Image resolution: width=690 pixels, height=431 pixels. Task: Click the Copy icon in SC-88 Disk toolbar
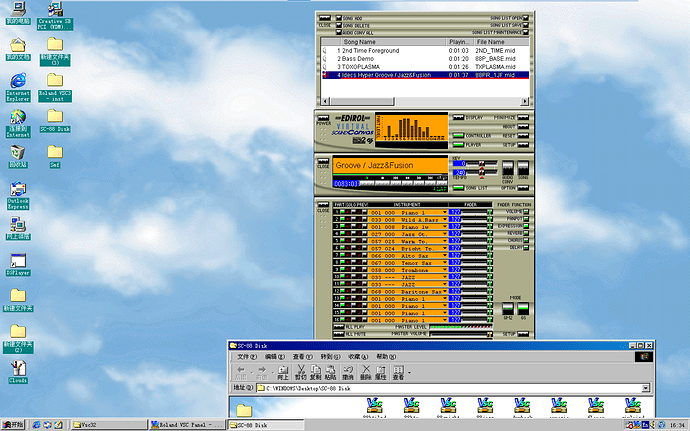[316, 372]
